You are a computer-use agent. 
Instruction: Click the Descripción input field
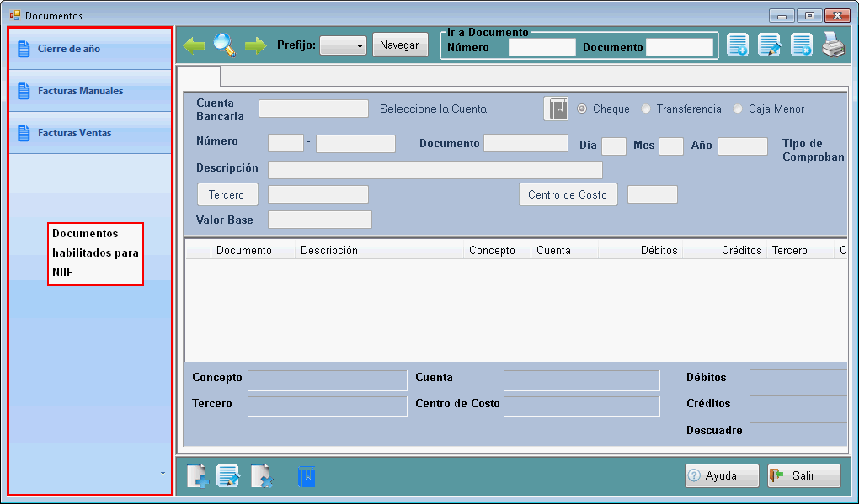435,170
